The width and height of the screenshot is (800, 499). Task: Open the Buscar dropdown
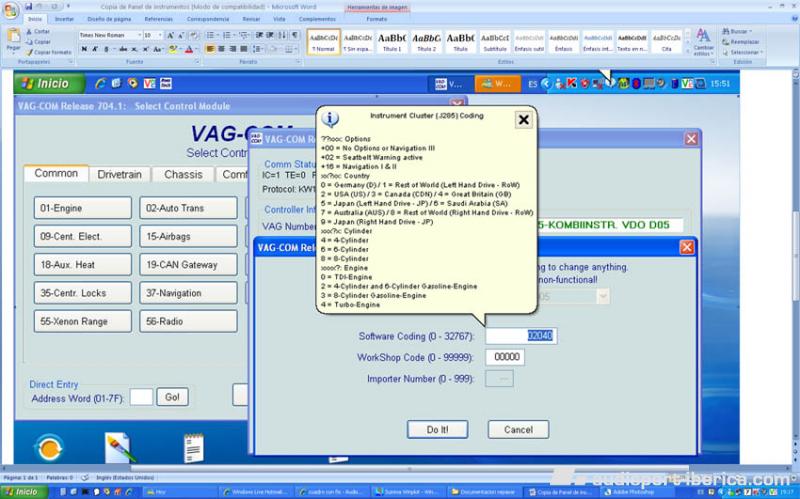736,32
